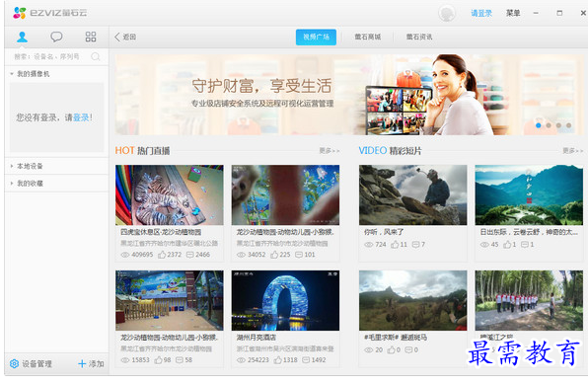This screenshot has width=588, height=384.
Task: Click the 添加 plus icon
Action: coord(82,363)
